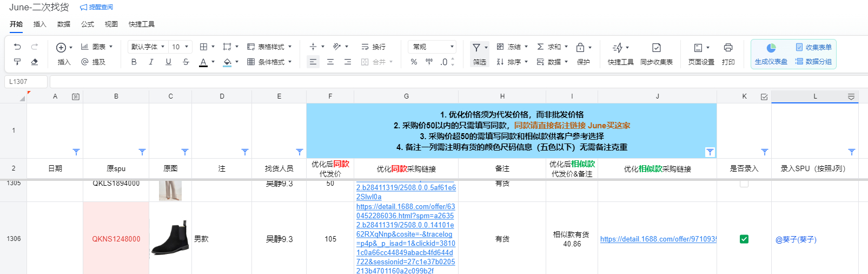Click the filter funnel icon

[x=476, y=48]
